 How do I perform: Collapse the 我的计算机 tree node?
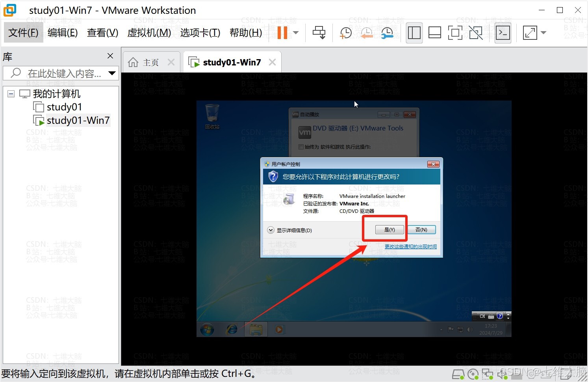click(x=11, y=94)
